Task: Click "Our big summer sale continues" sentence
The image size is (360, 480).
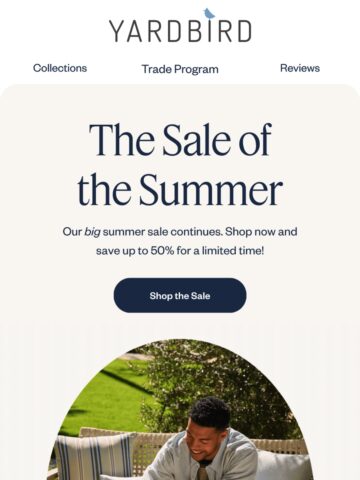Action: (x=142, y=232)
